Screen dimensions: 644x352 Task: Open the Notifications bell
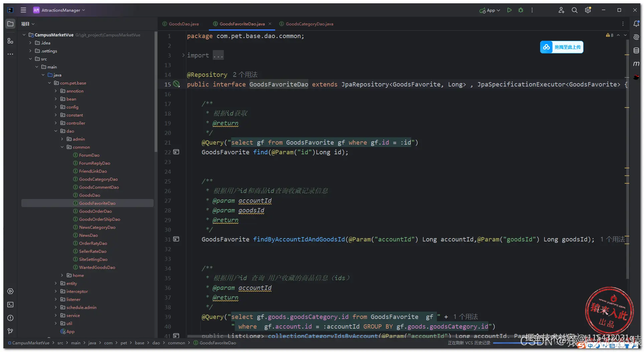coord(636,24)
